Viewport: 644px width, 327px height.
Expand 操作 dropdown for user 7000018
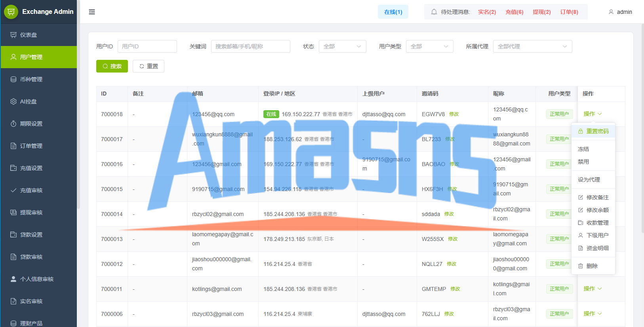[593, 114]
